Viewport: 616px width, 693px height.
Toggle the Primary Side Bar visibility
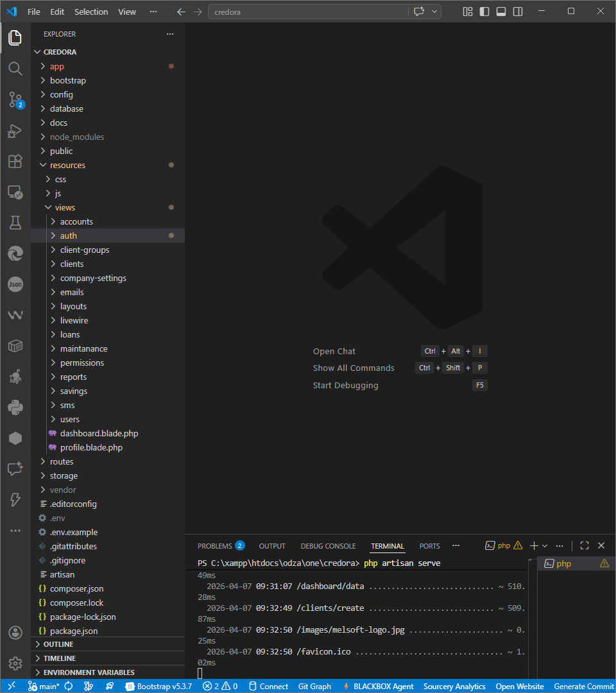(484, 12)
